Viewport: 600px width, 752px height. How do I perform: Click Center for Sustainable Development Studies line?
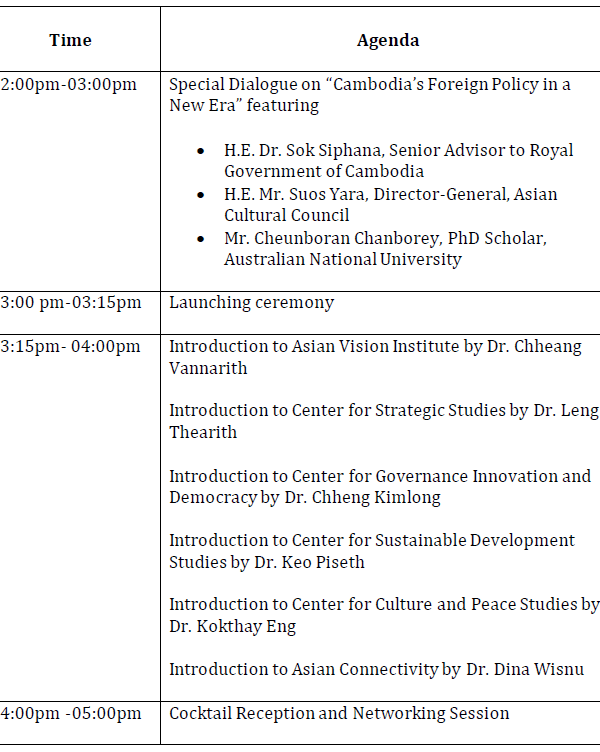(x=371, y=551)
